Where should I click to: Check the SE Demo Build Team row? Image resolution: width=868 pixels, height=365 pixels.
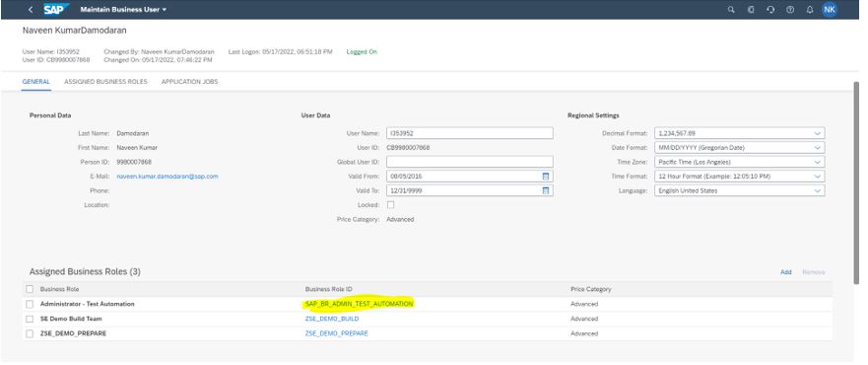pyautogui.click(x=30, y=319)
